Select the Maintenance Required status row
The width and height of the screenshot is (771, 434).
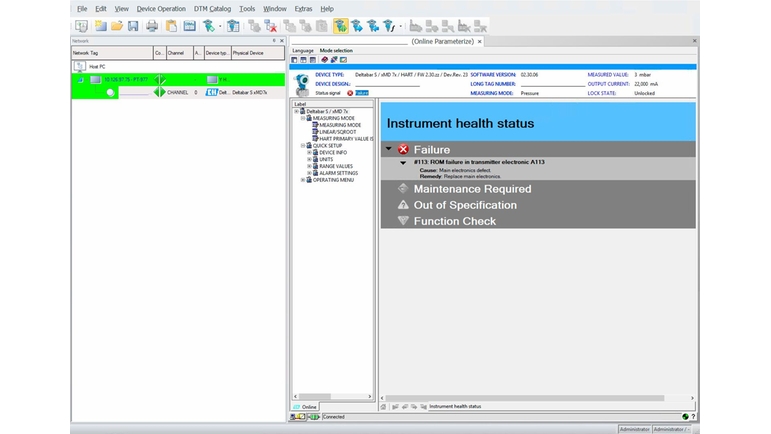click(x=538, y=189)
